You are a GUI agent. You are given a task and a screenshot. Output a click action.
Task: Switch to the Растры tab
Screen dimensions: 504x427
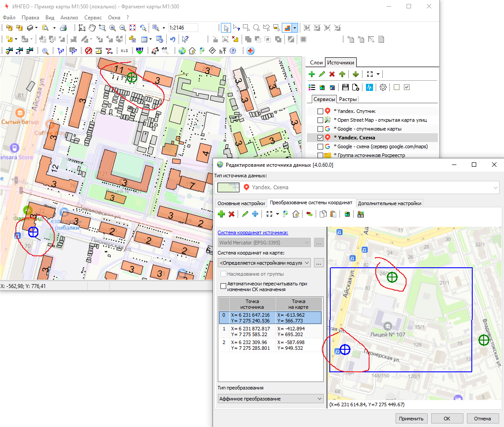pyautogui.click(x=348, y=99)
